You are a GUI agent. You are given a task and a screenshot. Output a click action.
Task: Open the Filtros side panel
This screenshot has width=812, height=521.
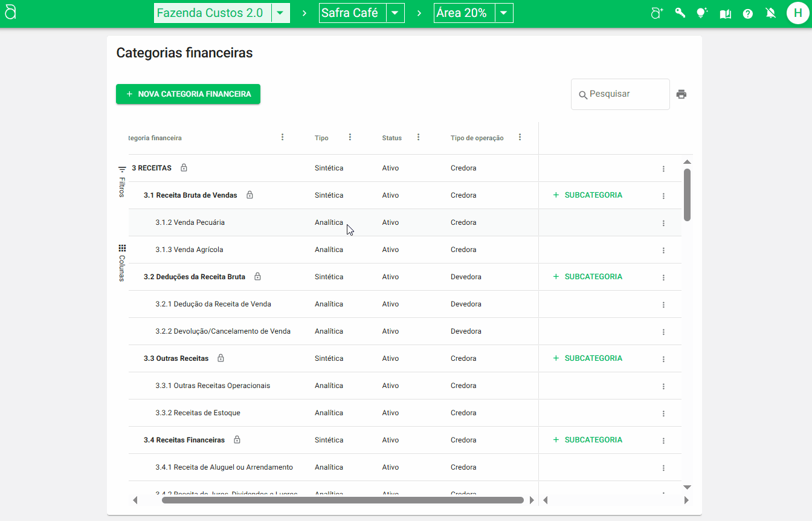[122, 181]
